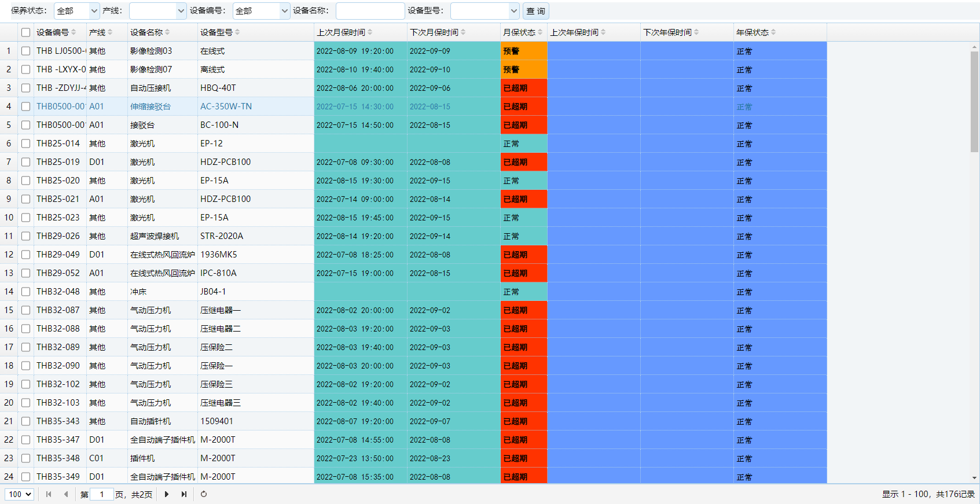The height and width of the screenshot is (504, 980).
Task: Go to the previous page arrow
Action: 66,494
